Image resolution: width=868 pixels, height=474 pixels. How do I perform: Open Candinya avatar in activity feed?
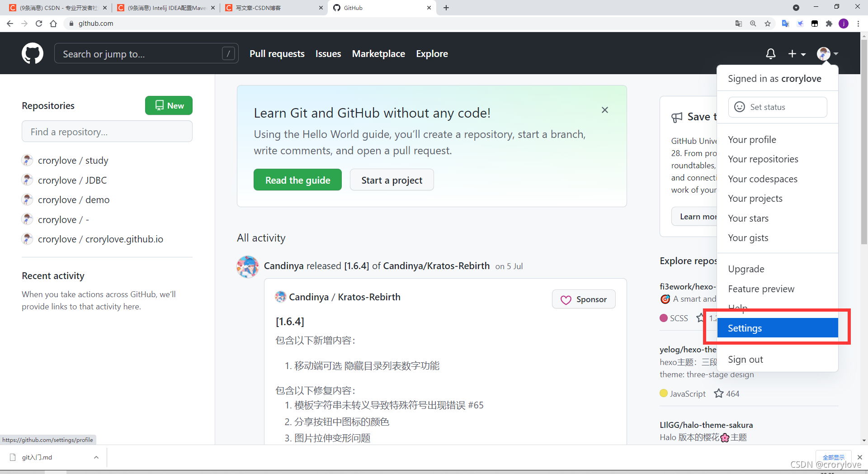(248, 266)
